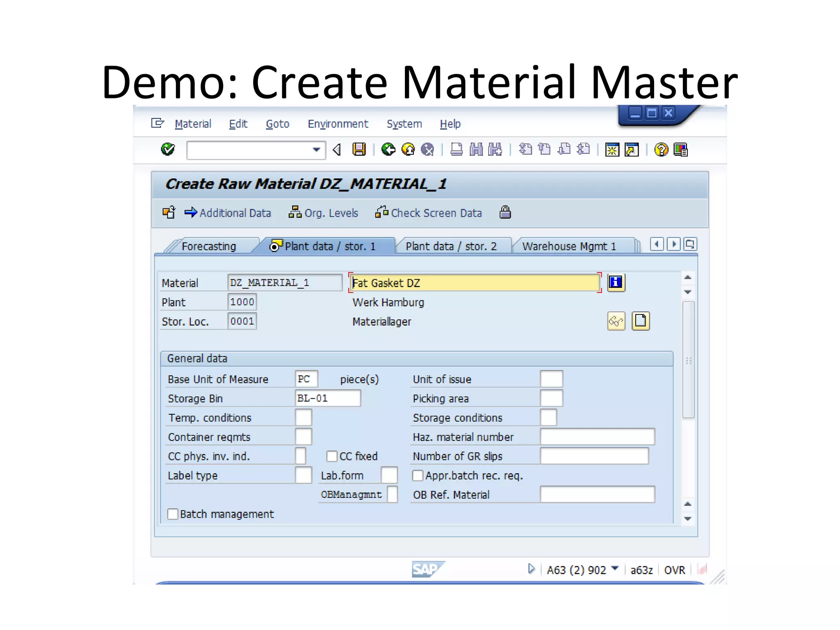Click the tab scroll right arrow
Image resolution: width=840 pixels, height=630 pixels.
(673, 244)
